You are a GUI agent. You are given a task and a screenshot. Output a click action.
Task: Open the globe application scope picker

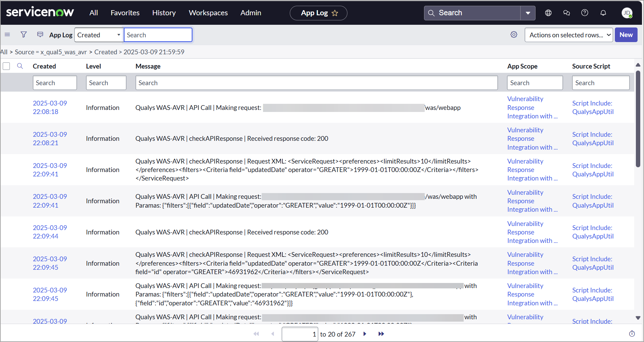coord(548,13)
